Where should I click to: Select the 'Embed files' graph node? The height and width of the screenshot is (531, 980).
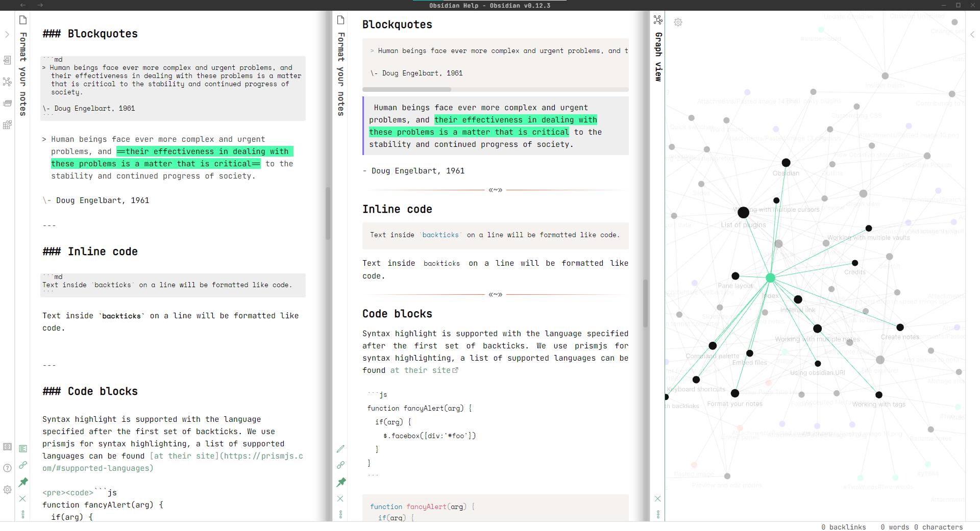coord(749,353)
